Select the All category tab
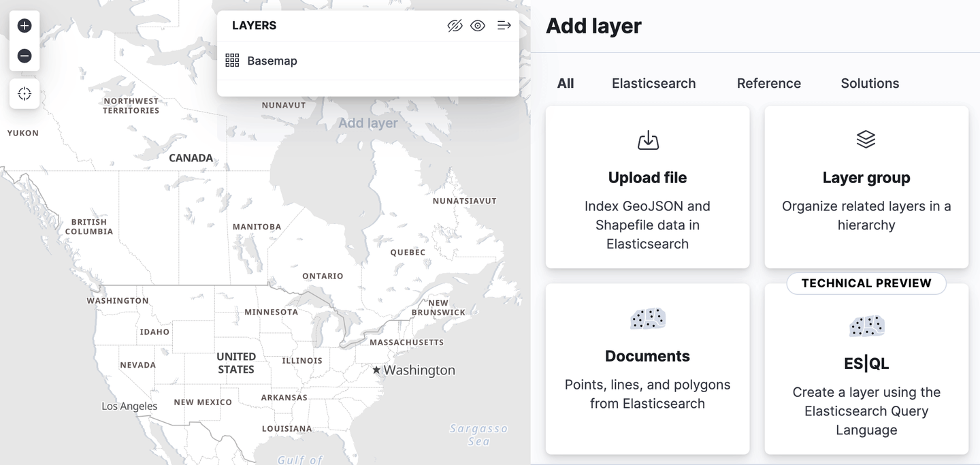The image size is (980, 465). (565, 83)
